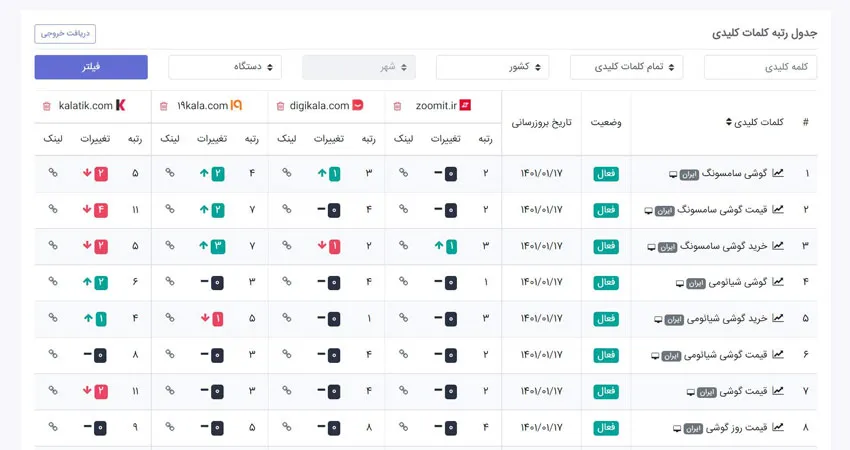Click zoomit.ir green change badge in row 3
850x450 pixels.
[451, 247]
